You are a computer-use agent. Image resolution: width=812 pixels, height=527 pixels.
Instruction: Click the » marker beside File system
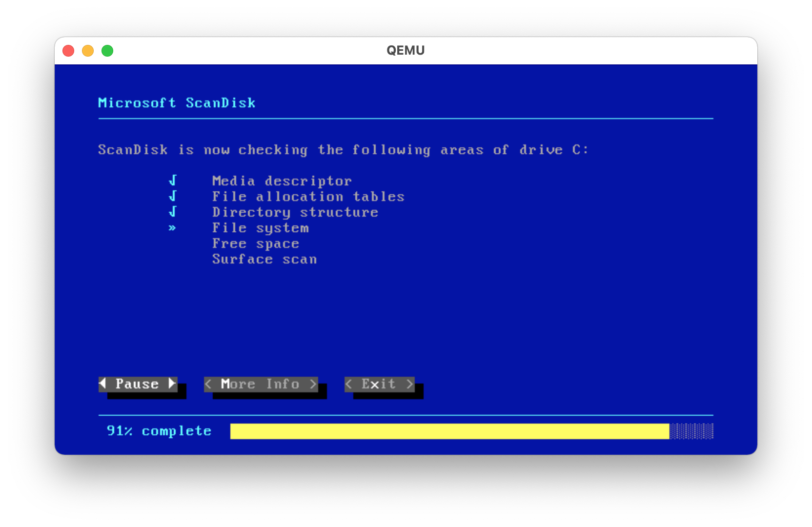[x=172, y=228]
